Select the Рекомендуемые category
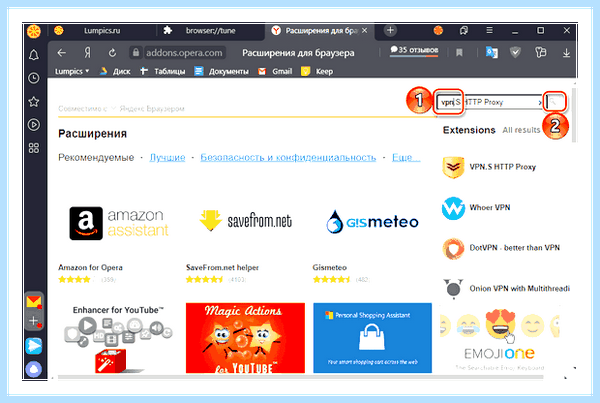The width and height of the screenshot is (600, 403). [96, 157]
